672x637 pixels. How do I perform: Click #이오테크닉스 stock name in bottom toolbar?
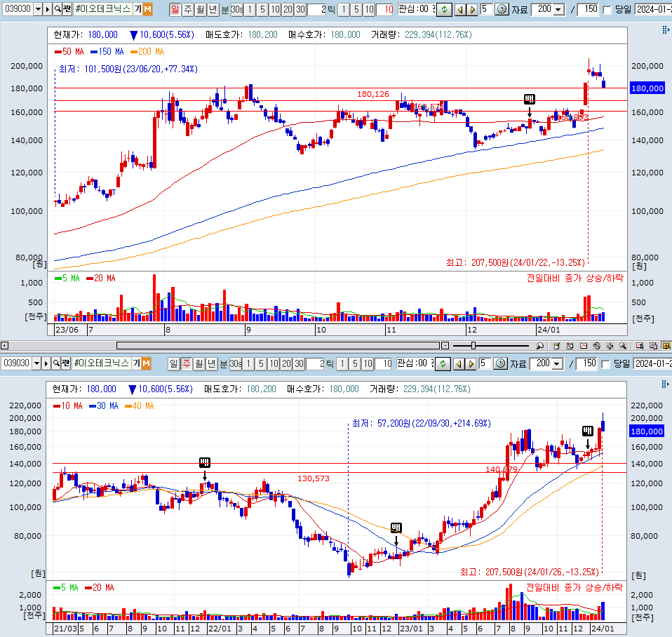coord(102,363)
